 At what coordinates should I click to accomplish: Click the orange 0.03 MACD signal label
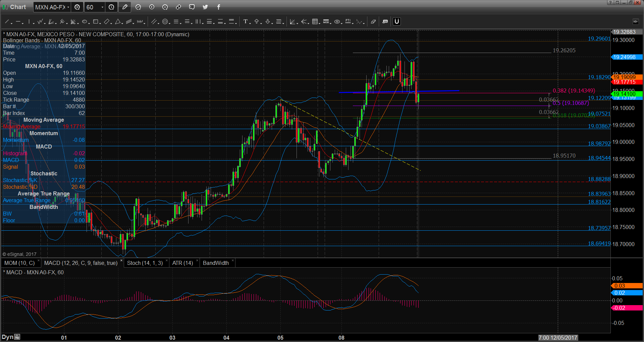[x=626, y=286]
